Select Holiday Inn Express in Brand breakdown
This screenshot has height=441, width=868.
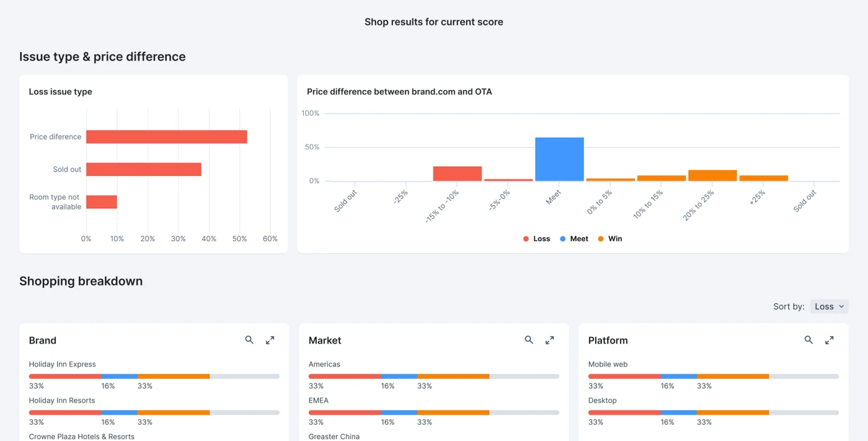tap(63, 364)
